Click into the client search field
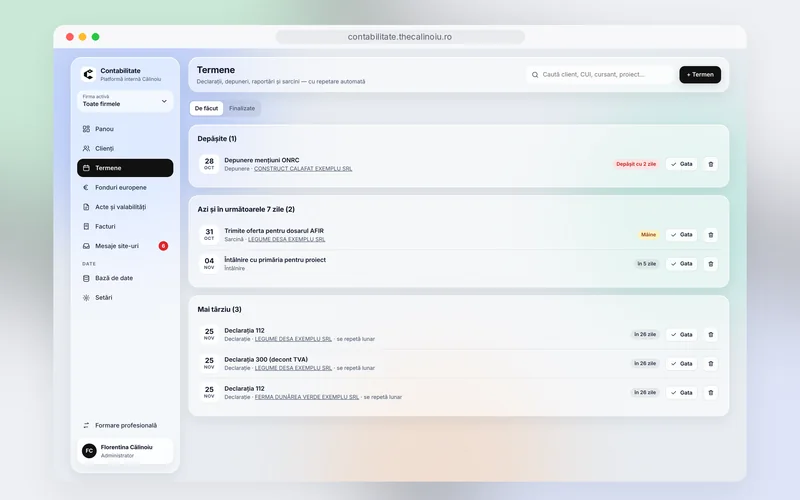Screen dimensions: 800x500 [x=600, y=74]
